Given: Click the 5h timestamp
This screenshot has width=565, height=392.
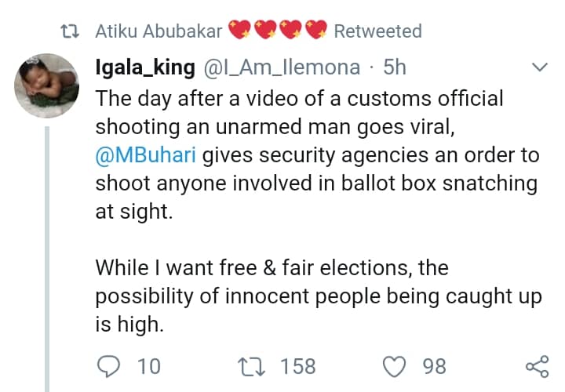Looking at the screenshot, I should [x=394, y=67].
